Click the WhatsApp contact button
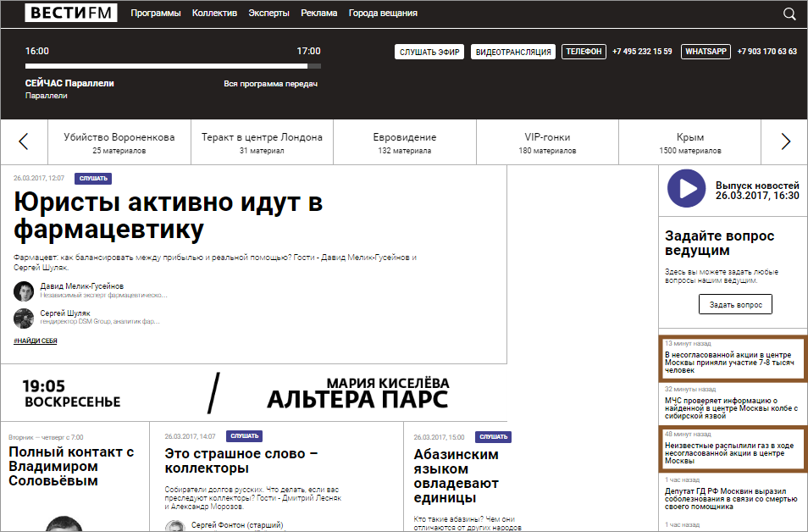 pyautogui.click(x=706, y=52)
